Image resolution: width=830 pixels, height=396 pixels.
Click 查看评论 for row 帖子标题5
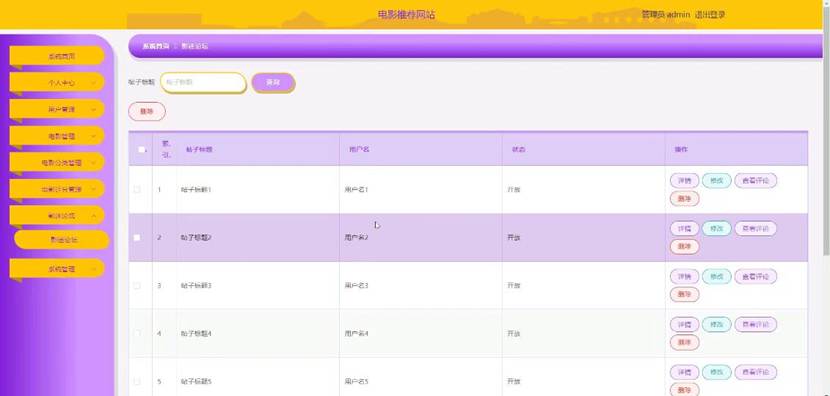tap(755, 372)
